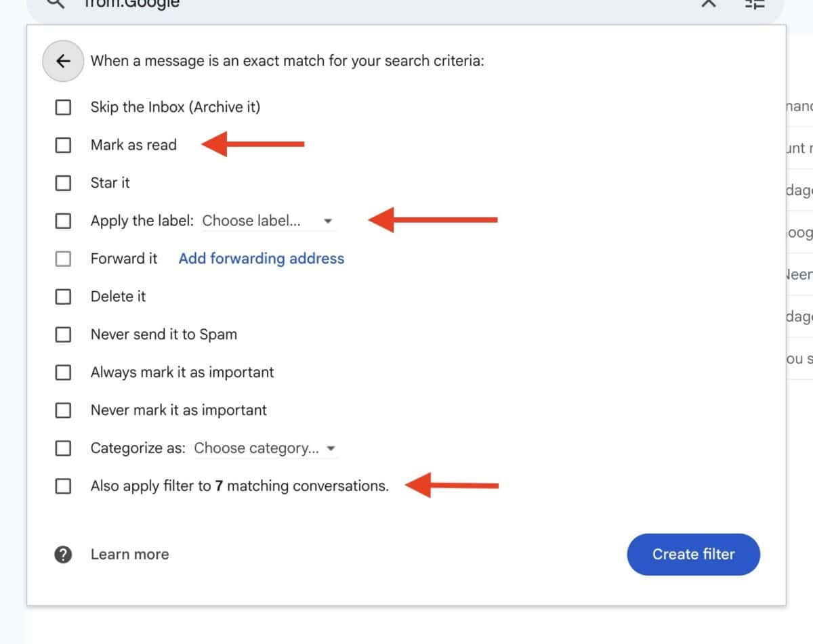Tick the Star it checkbox
Screen dimensions: 813x644
tap(63, 183)
